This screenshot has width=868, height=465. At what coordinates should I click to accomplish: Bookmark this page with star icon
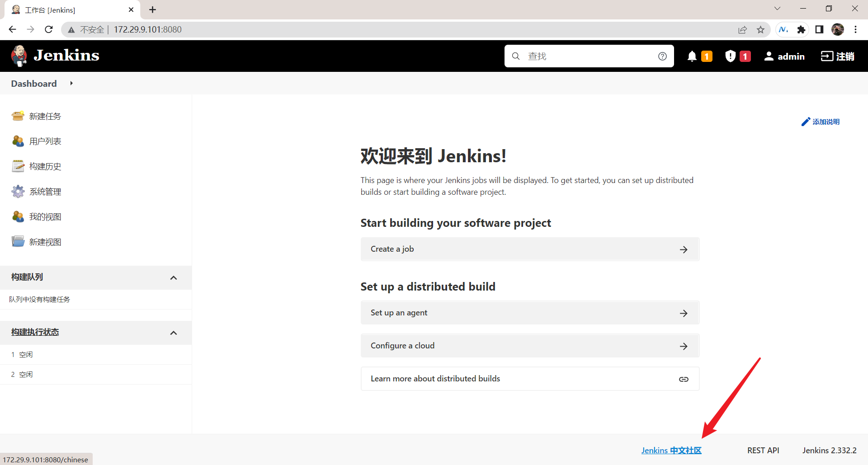click(x=761, y=29)
